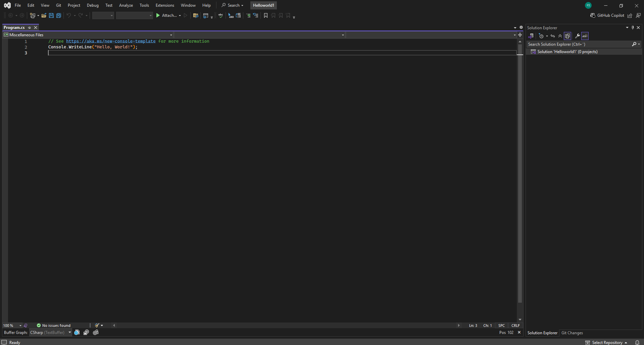Select the Solution 'Helloworld1' tree node
This screenshot has height=345, width=644.
584,52
